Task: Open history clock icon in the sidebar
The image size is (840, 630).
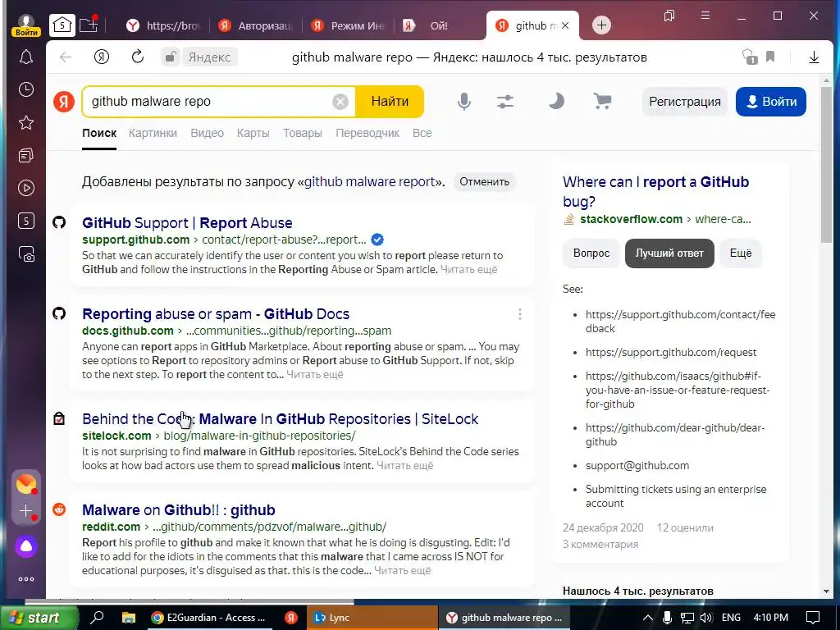Action: click(x=25, y=89)
